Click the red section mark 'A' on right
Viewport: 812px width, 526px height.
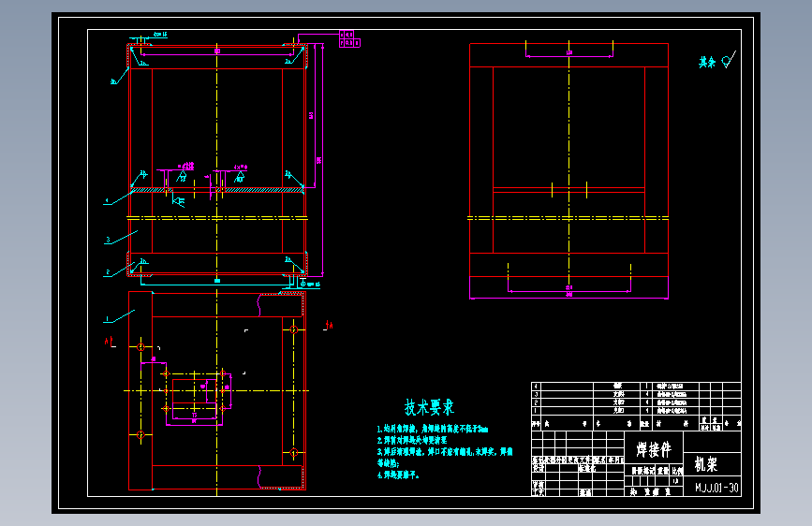tap(329, 325)
